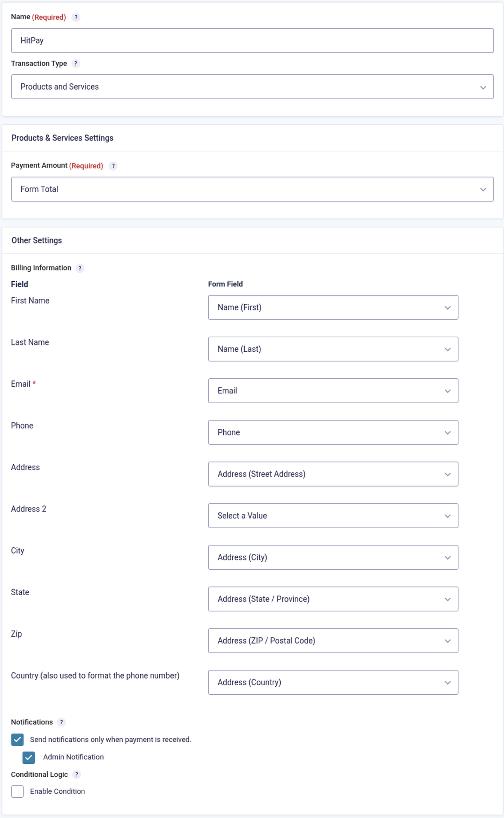Open the Transaction Type dropdown
The width and height of the screenshot is (504, 818).
252,87
